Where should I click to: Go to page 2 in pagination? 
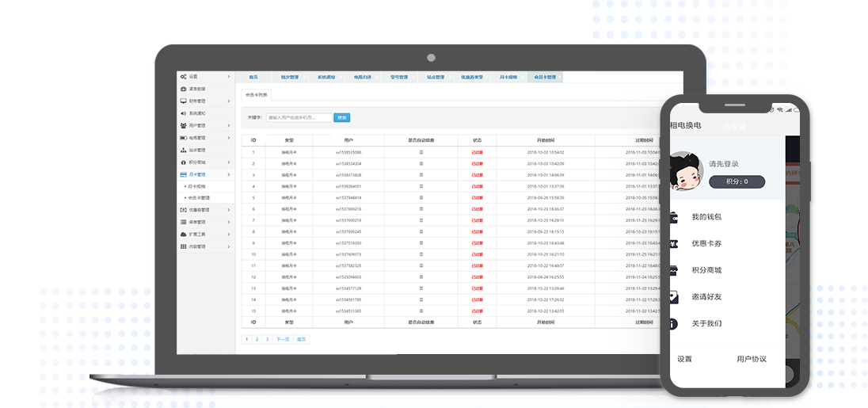click(x=257, y=339)
